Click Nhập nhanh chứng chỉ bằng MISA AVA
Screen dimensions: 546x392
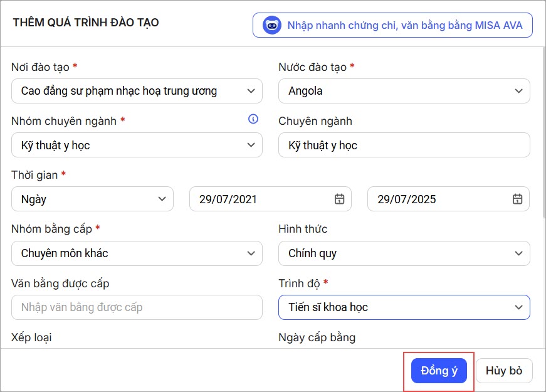click(x=392, y=26)
